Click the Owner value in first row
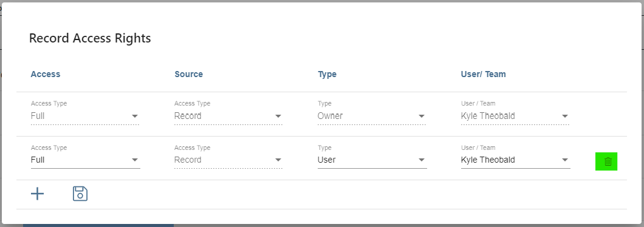Viewport: 644px width, 227px height. 330,116
